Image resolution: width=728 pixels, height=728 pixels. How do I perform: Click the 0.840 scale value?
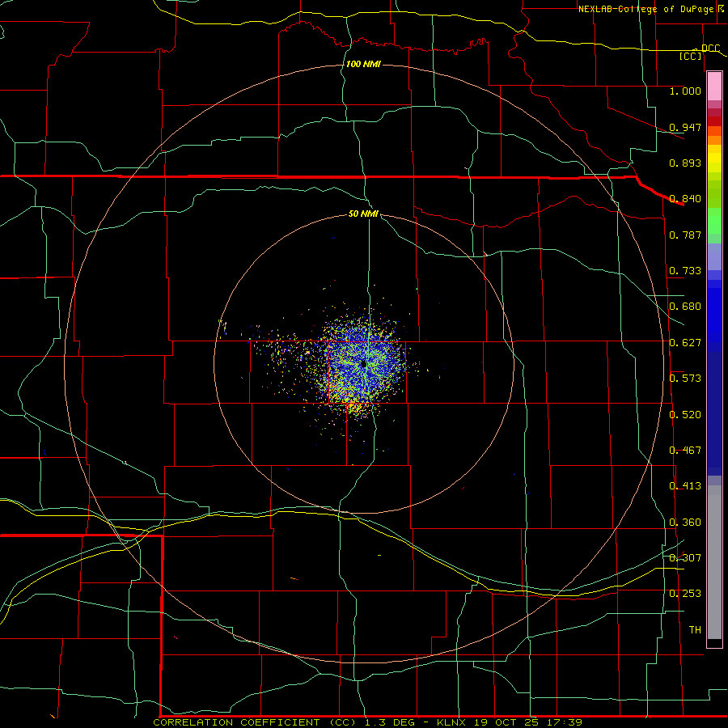(685, 199)
